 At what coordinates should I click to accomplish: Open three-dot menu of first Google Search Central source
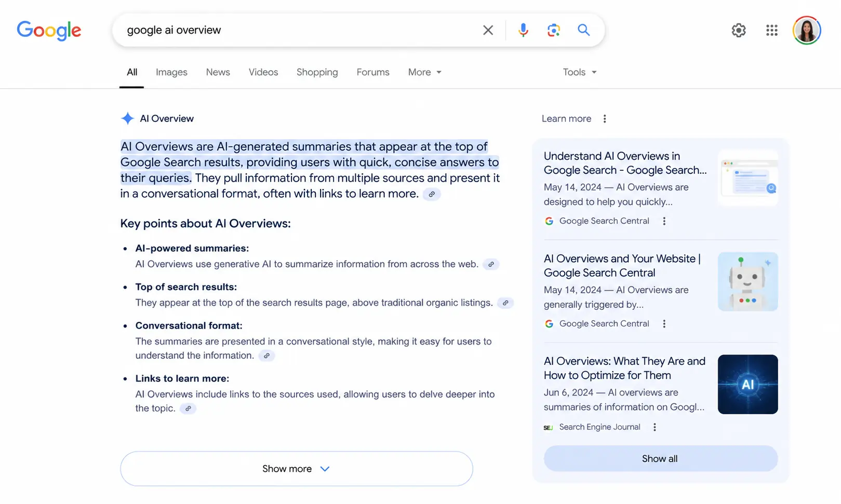(x=664, y=221)
